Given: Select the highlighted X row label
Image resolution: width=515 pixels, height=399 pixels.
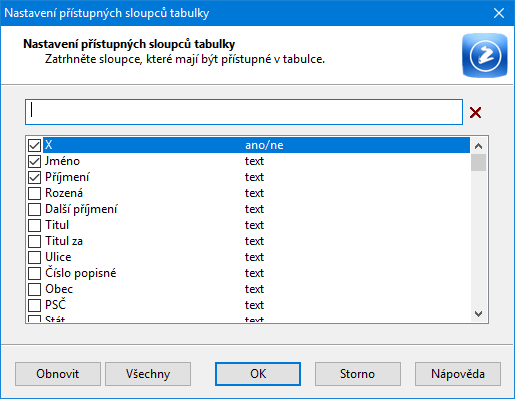Looking at the screenshot, I should [x=49, y=145].
